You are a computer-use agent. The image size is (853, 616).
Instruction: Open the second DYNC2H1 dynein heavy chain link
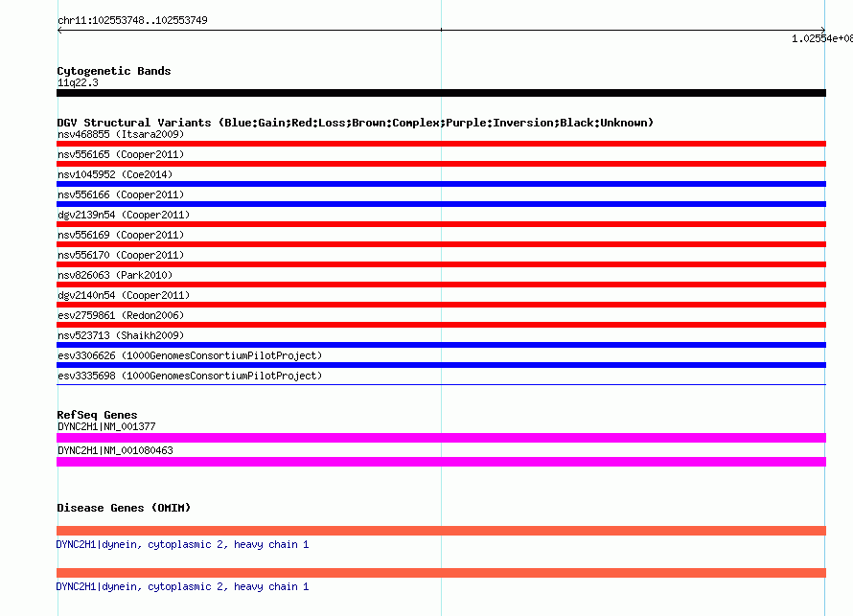182,586
